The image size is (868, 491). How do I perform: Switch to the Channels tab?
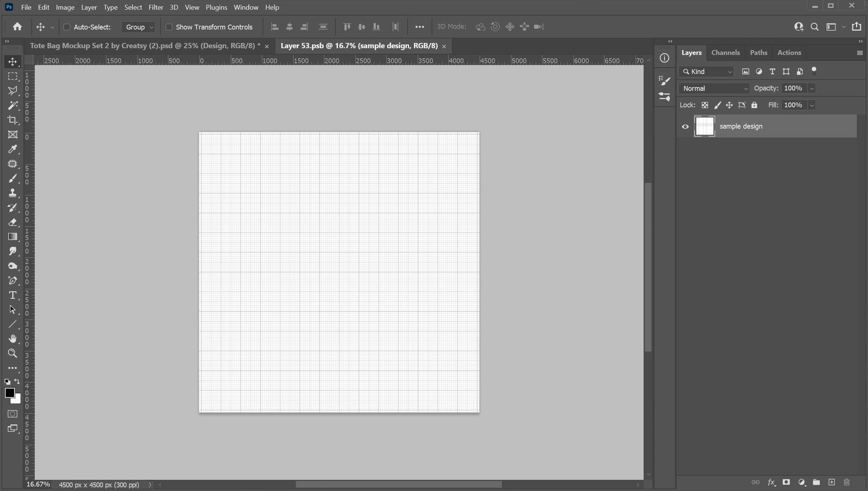point(725,52)
